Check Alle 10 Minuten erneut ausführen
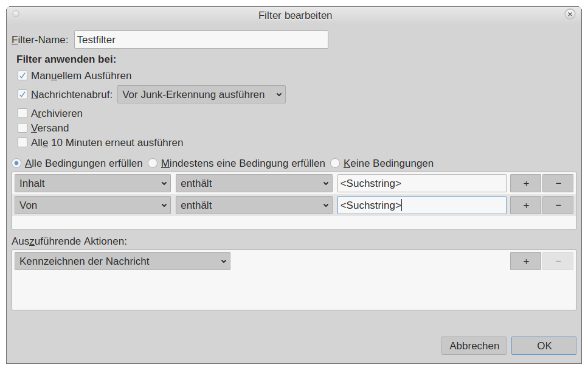 22,142
